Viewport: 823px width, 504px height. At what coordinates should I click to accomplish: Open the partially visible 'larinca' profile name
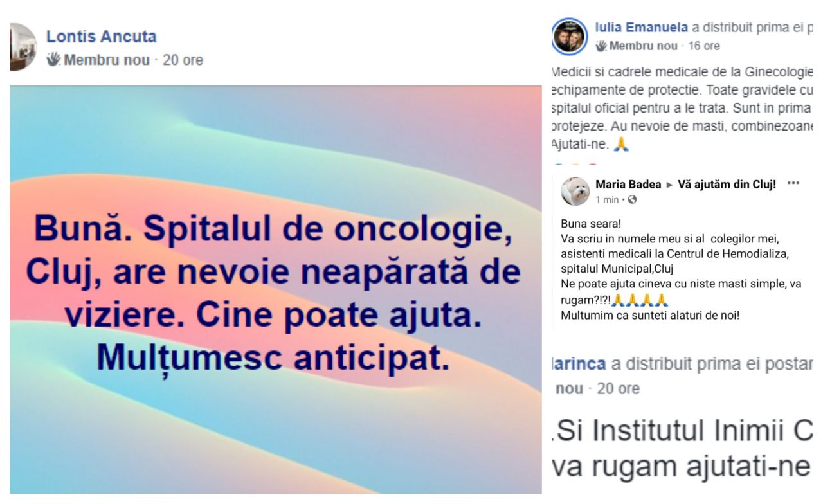(579, 364)
